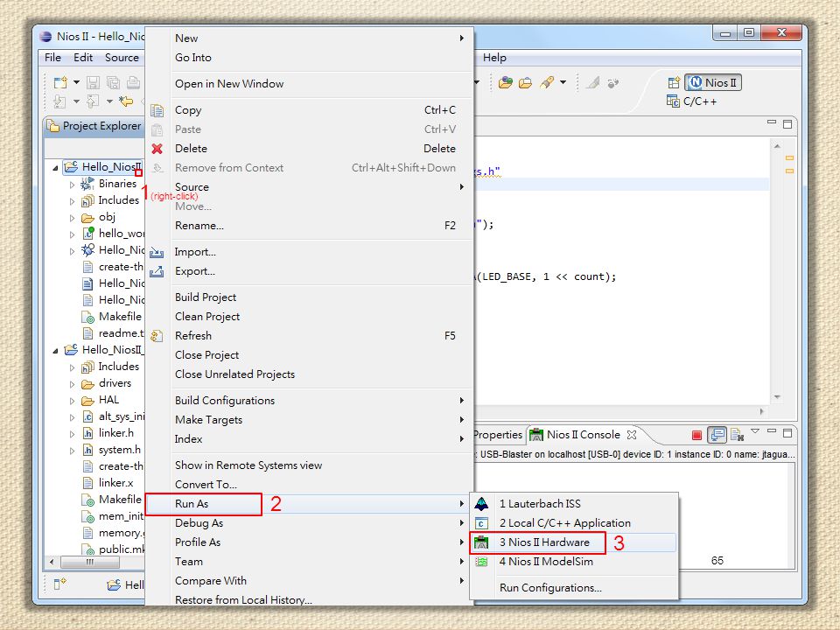The image size is (840, 630).
Task: Choose Show in Remote Systems view
Action: [x=309, y=465]
